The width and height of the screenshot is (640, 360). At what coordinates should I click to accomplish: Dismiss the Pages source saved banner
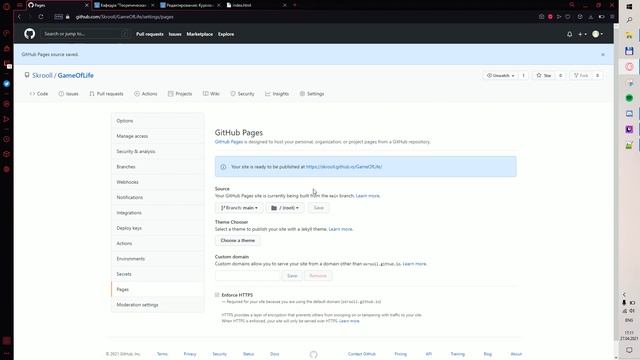[x=603, y=54]
